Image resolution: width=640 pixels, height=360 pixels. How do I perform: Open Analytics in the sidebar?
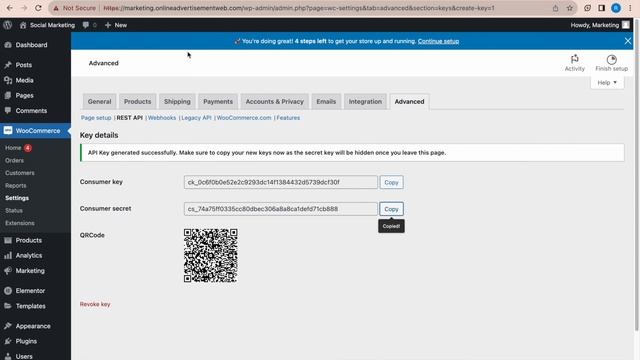[29, 256]
